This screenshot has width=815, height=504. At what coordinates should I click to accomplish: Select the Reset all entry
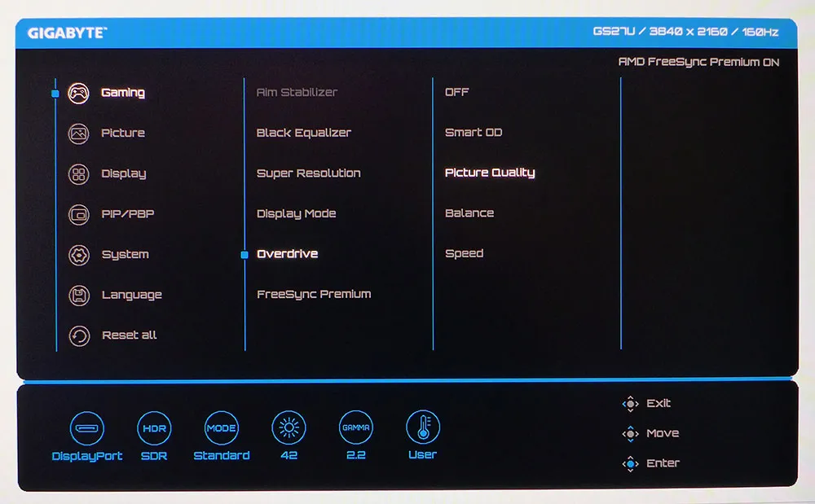(130, 335)
